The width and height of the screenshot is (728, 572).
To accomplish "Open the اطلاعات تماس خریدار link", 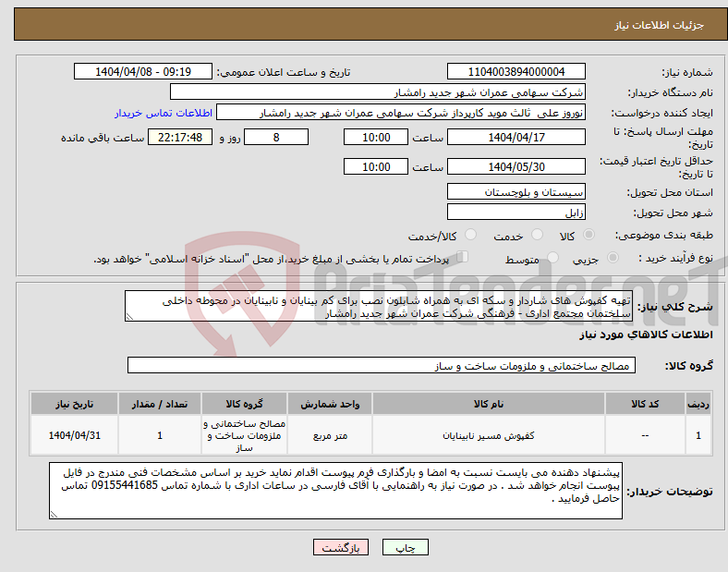I will click(164, 113).
